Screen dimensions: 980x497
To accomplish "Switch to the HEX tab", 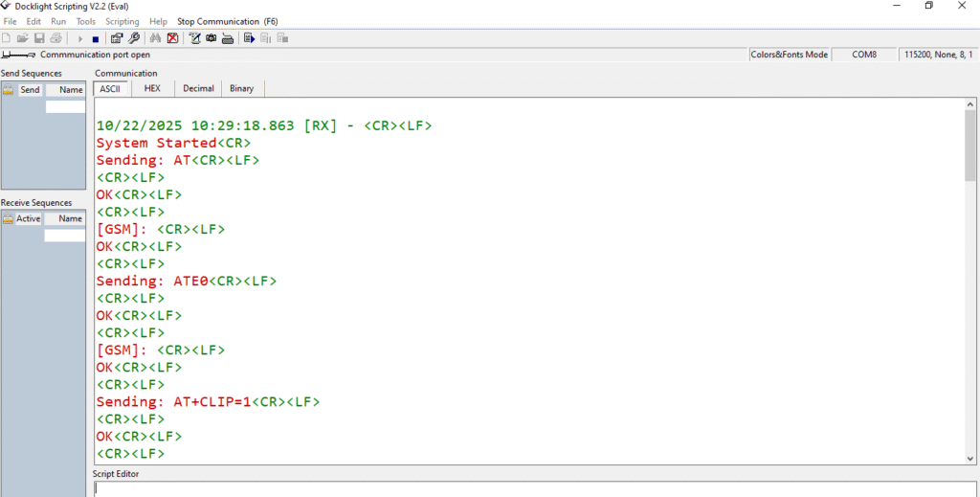I will coord(152,88).
